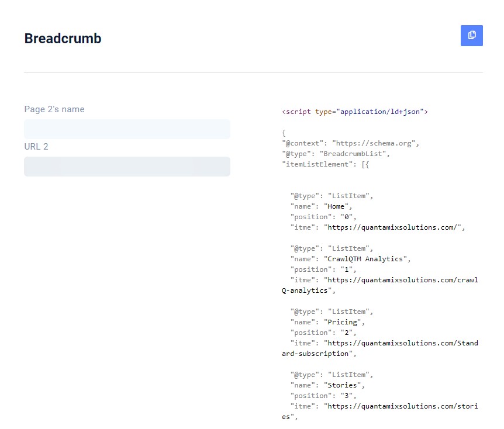The image size is (504, 429).
Task: Click the BreadcrumbList type line
Action: point(335,154)
